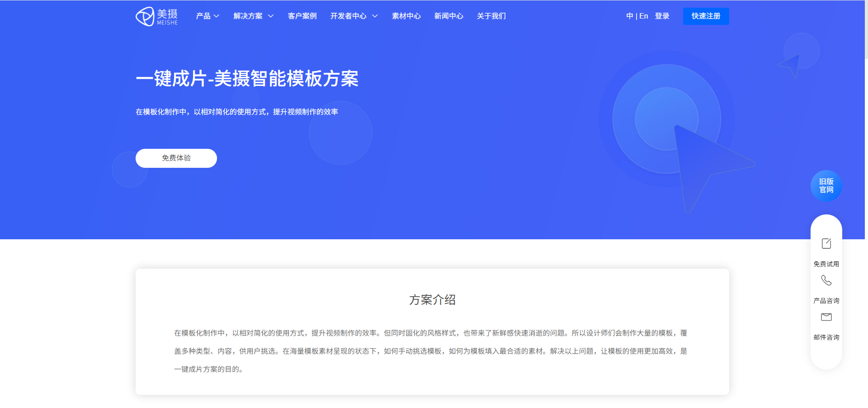The height and width of the screenshot is (408, 868).
Task: Open the 旧版官网 round badge
Action: [826, 185]
